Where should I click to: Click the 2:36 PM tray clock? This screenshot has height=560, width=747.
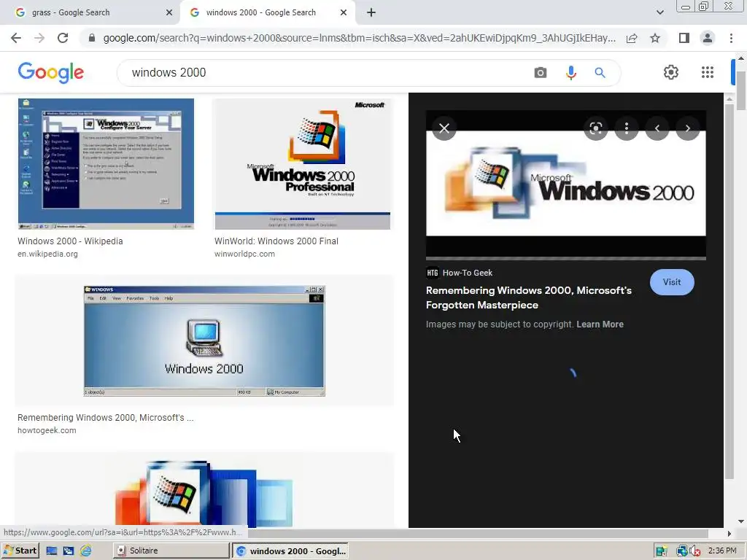point(722,551)
